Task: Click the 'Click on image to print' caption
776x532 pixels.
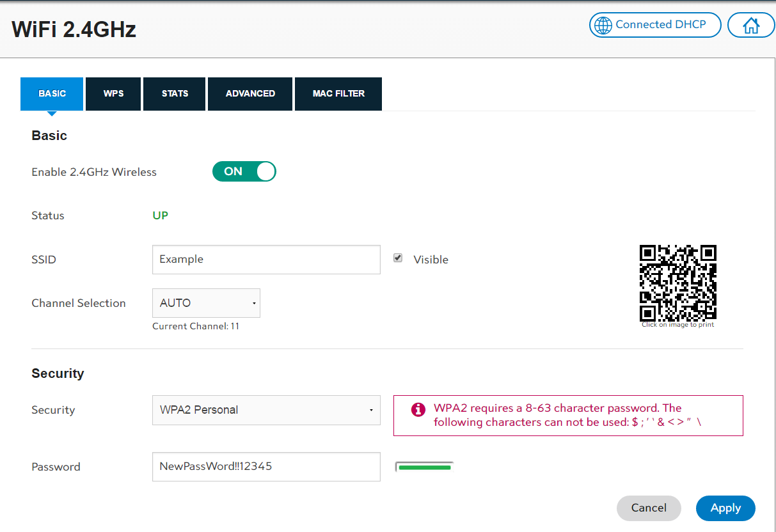Action: click(x=678, y=325)
